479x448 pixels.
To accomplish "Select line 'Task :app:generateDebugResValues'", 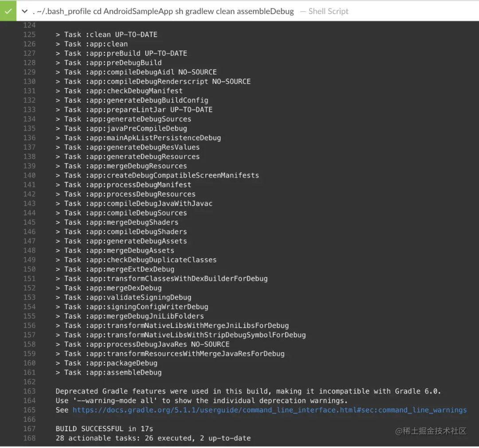I will coord(128,147).
